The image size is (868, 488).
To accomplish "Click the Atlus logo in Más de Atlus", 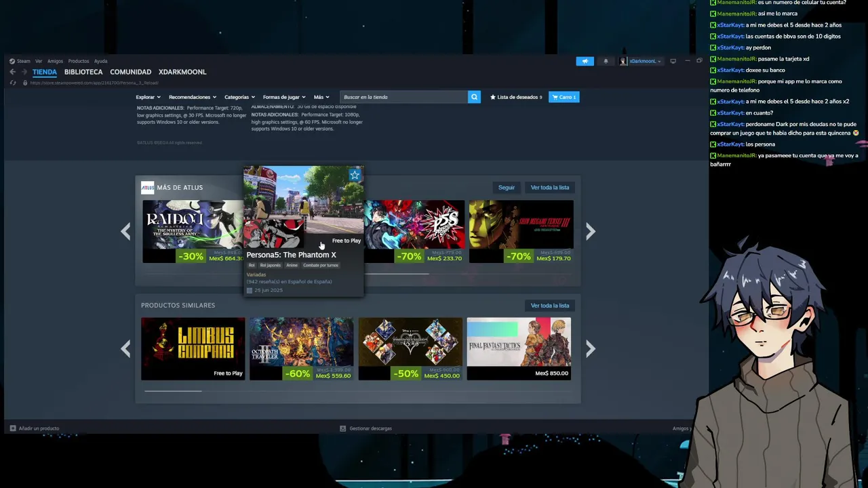I will pyautogui.click(x=147, y=188).
